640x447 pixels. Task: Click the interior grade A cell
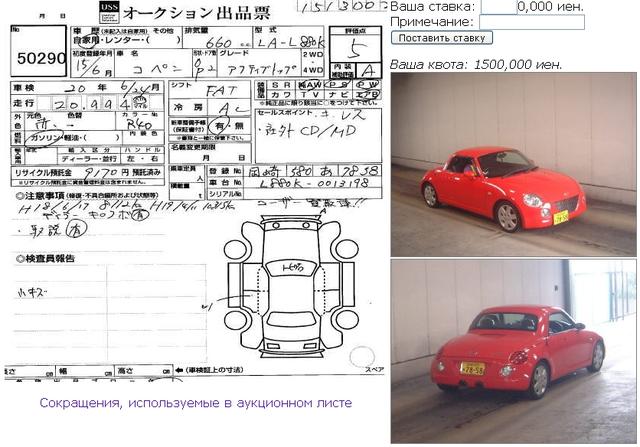coord(368,71)
